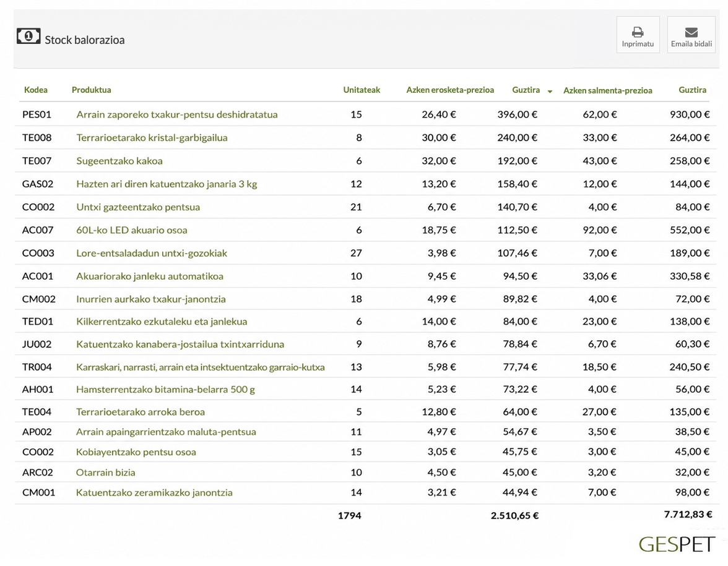The height and width of the screenshot is (566, 728).
Task: Select code TE007 cell
Action: 37,161
